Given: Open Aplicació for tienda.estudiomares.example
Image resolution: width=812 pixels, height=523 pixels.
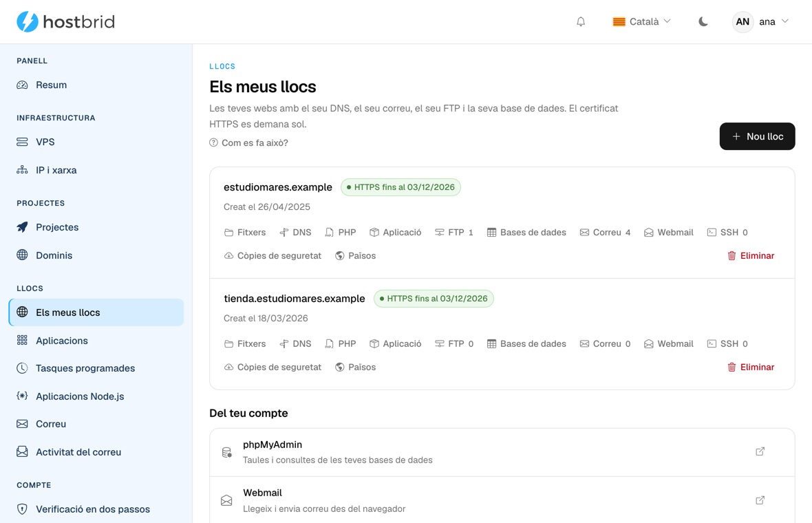Looking at the screenshot, I should [395, 344].
